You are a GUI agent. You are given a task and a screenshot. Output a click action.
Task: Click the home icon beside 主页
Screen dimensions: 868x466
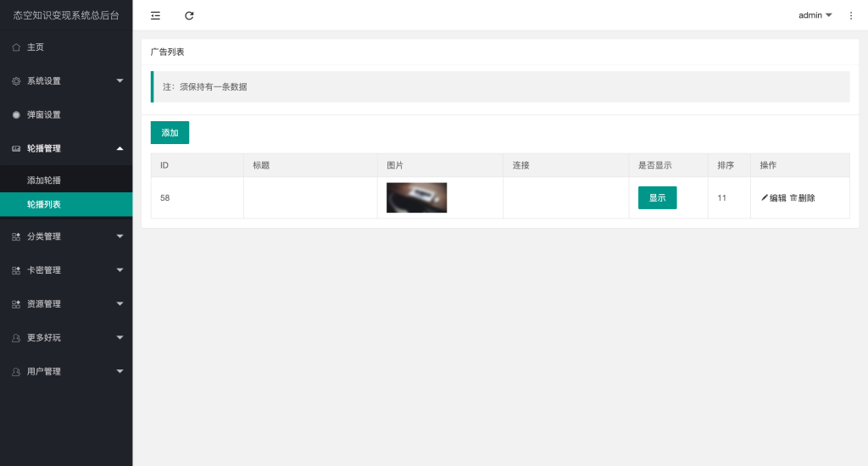coord(16,47)
